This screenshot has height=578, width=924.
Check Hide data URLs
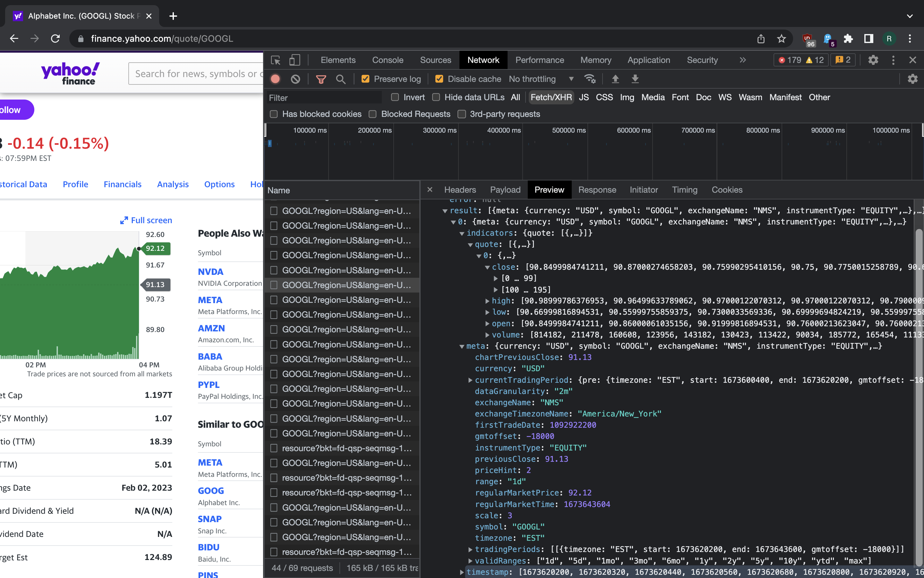coord(436,98)
